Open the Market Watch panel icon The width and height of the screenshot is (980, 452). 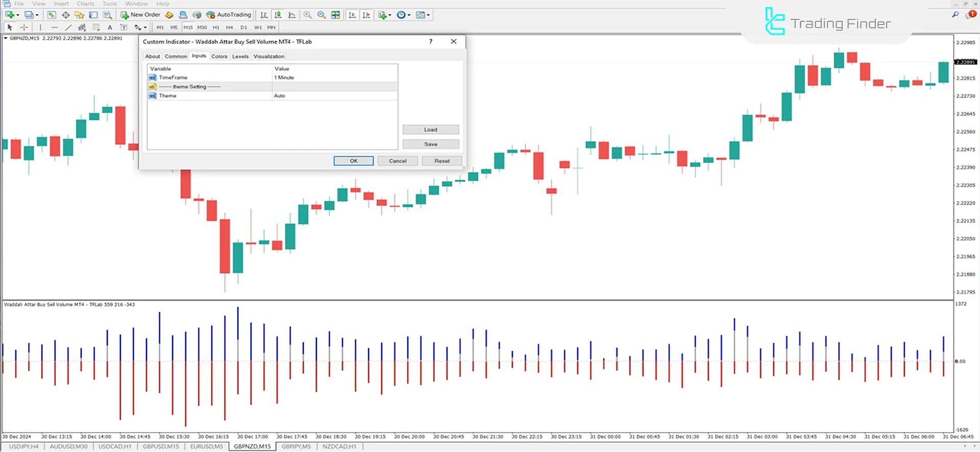click(52, 15)
